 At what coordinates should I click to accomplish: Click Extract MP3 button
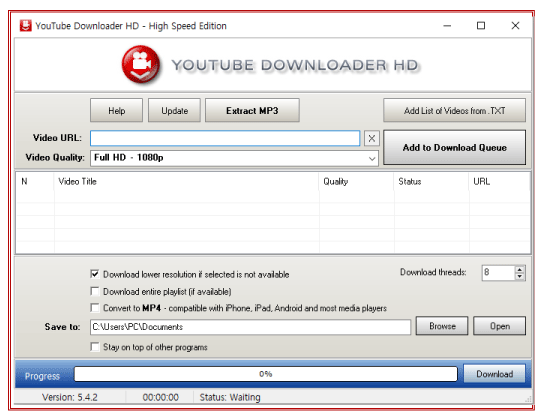(252, 111)
